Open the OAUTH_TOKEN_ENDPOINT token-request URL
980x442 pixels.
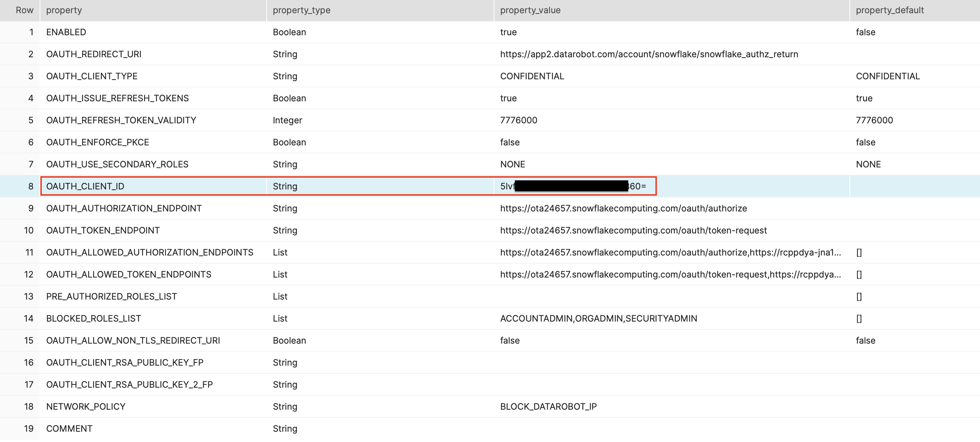(x=633, y=230)
